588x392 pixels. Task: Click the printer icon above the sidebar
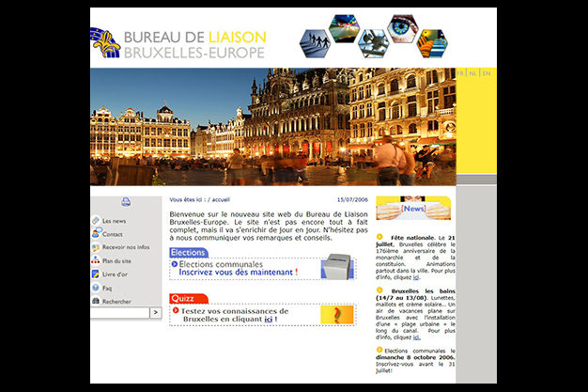point(126,201)
